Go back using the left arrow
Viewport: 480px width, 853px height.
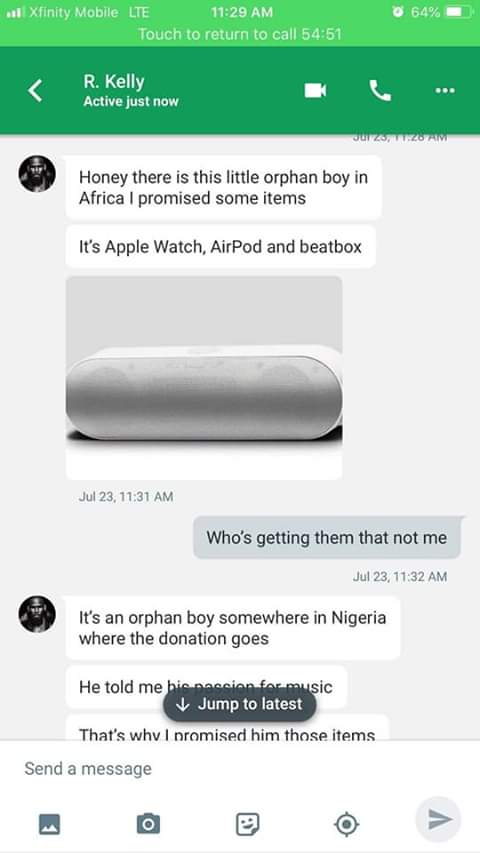coord(35,90)
